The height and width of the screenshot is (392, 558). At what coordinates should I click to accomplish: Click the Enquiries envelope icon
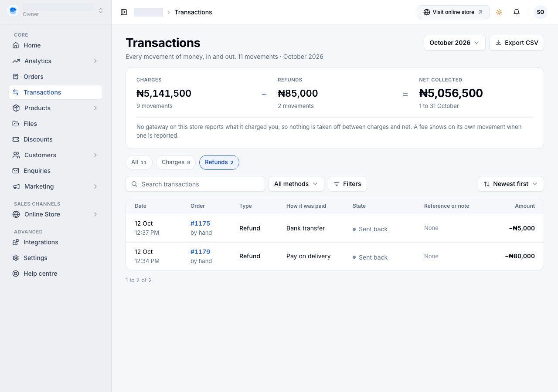click(16, 171)
